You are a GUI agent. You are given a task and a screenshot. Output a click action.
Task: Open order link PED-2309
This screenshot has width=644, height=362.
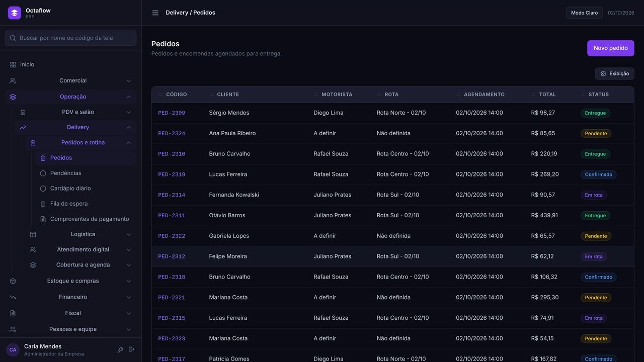tap(172, 113)
